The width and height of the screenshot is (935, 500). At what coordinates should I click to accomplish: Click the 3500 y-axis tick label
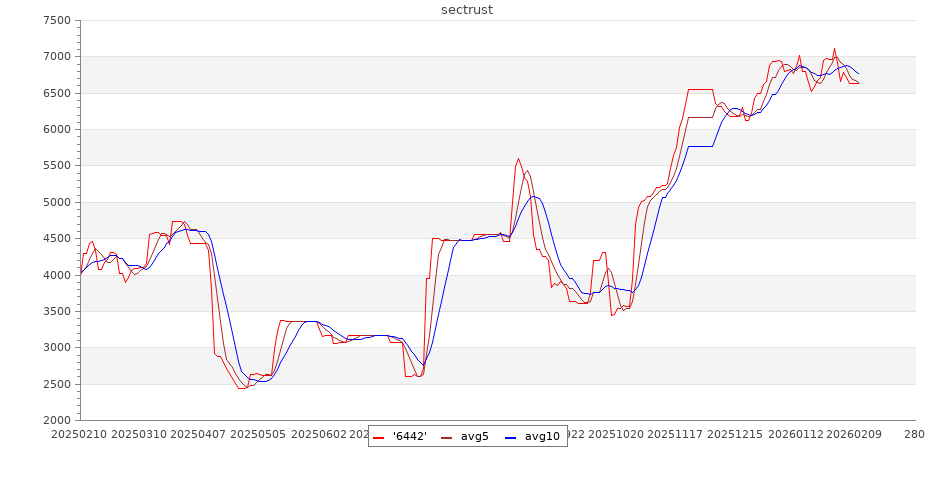coord(56,312)
